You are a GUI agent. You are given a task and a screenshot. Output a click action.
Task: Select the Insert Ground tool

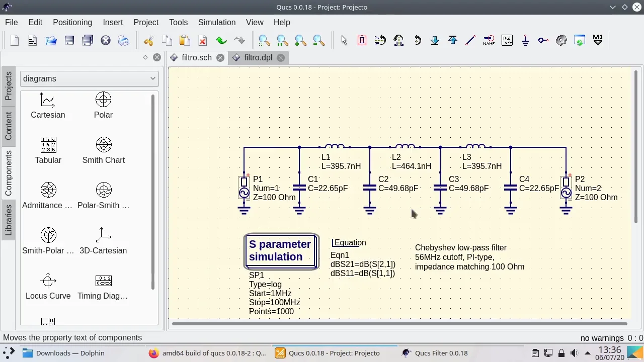[x=525, y=40]
